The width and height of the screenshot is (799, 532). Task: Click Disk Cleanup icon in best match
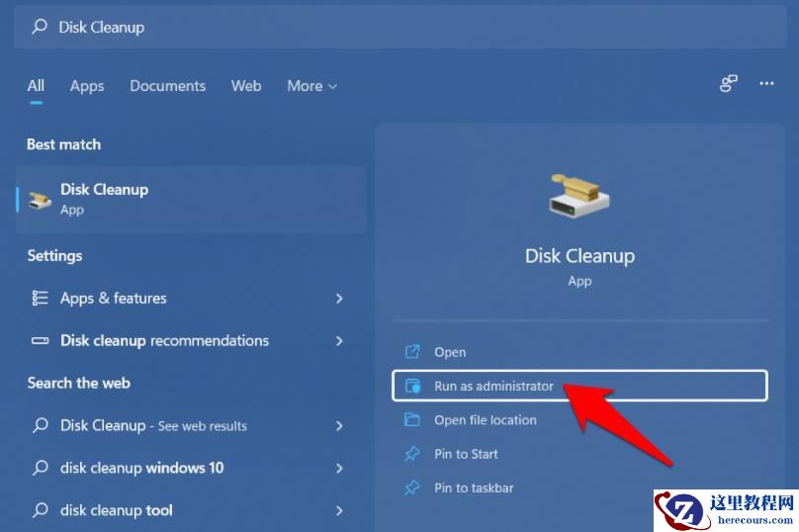point(40,201)
